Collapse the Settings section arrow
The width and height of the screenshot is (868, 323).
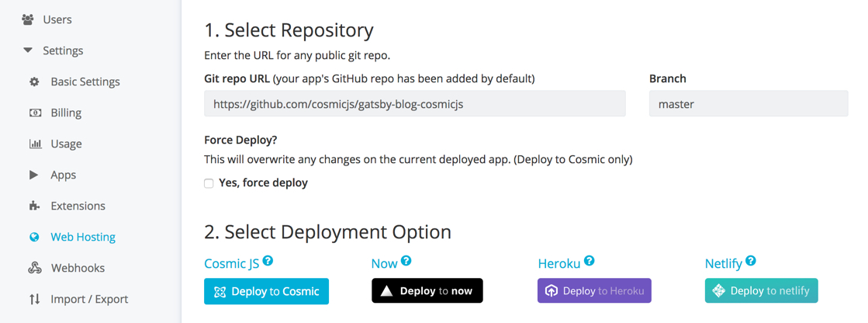tap(28, 51)
